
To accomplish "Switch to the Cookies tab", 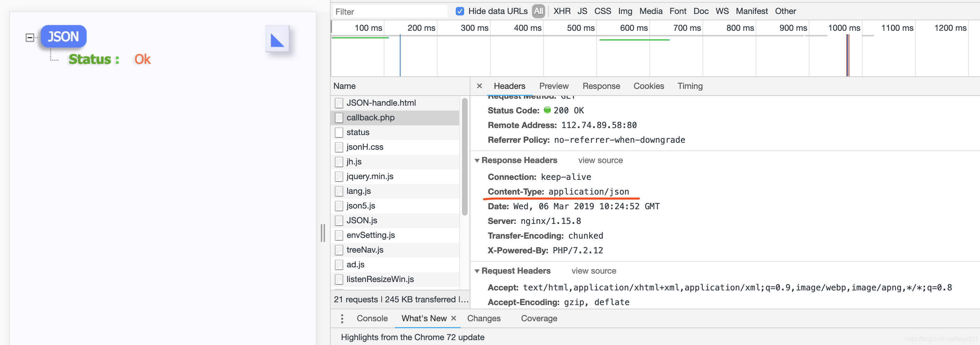I will coord(649,86).
